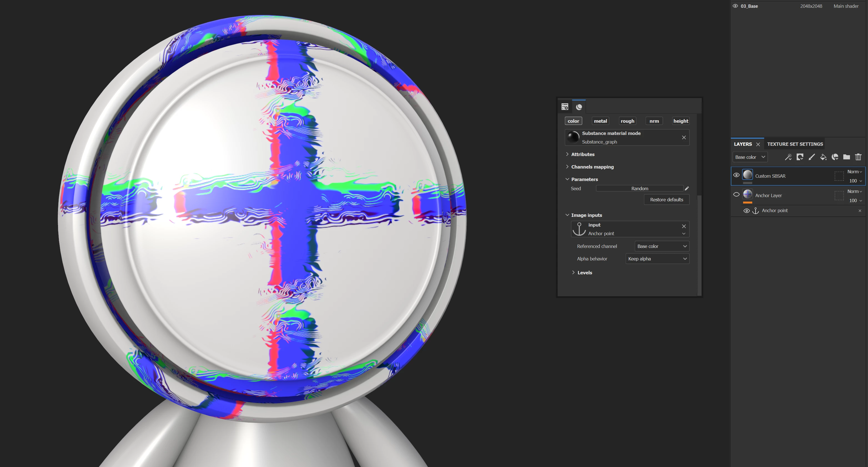Click the pencil icon beside Seed
This screenshot has width=868, height=467.
click(x=687, y=188)
